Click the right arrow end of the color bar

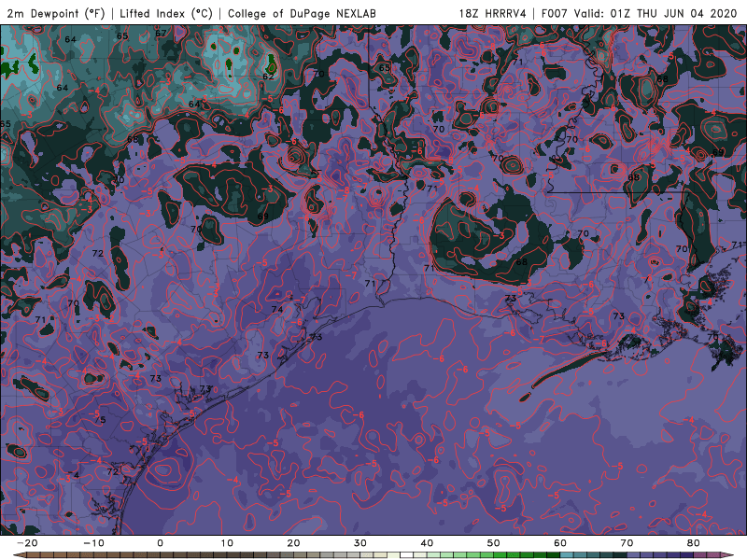(x=729, y=555)
